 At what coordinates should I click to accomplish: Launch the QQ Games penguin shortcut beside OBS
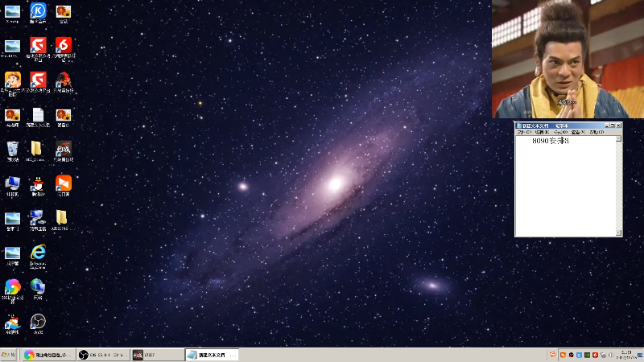[x=12, y=322]
